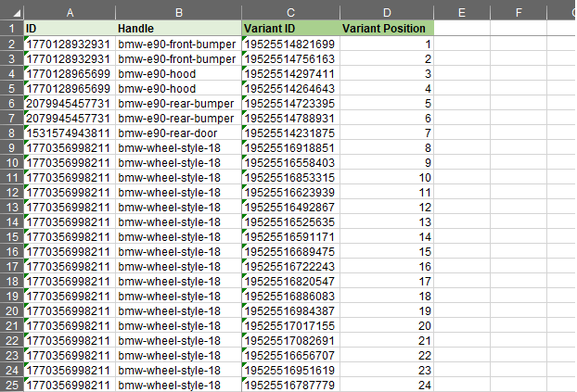Screen dimensions: 577x392
Task: Click ID 1770128932931 in row 2
Action: point(70,44)
